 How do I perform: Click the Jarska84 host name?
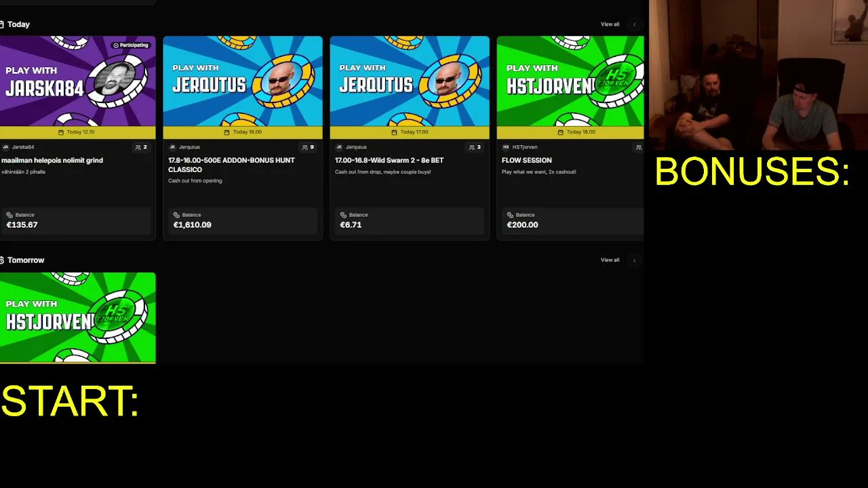(x=23, y=147)
